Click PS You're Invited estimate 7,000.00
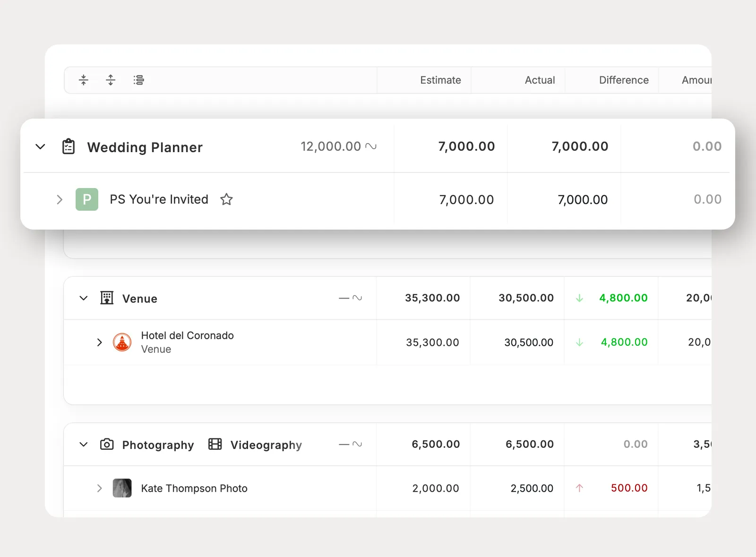 coord(466,200)
